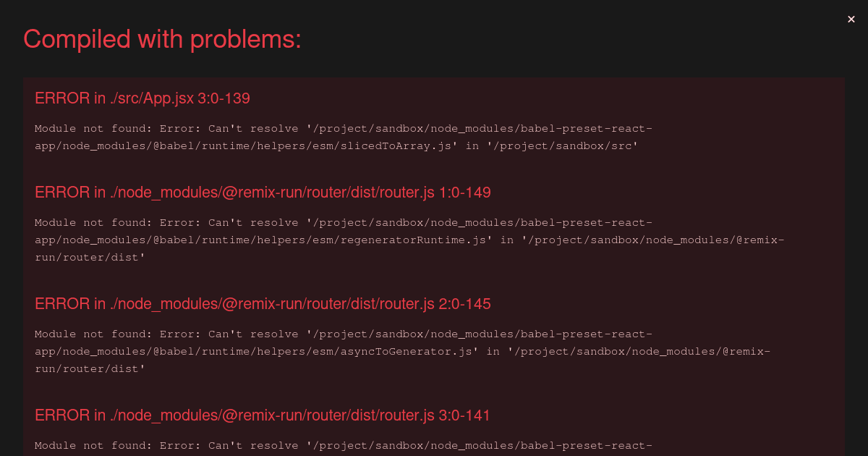This screenshot has width=868, height=456.
Task: Dismiss the error overlay with the X icon
Action: tap(851, 20)
